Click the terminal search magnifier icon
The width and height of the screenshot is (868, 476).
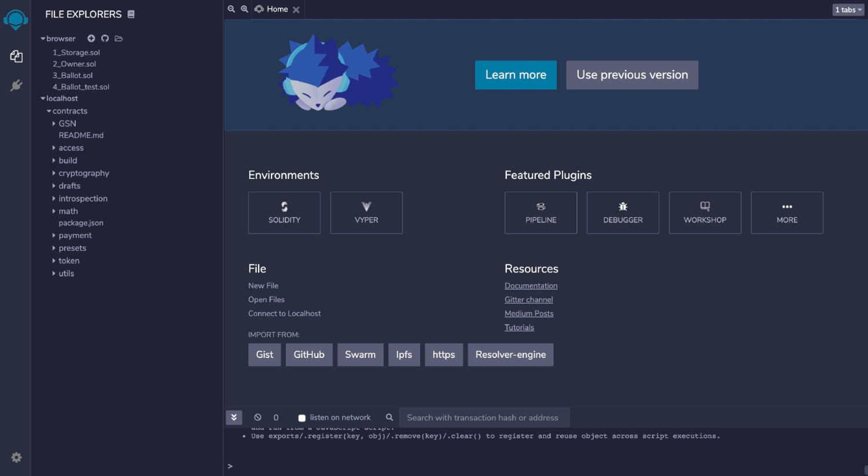coord(389,418)
